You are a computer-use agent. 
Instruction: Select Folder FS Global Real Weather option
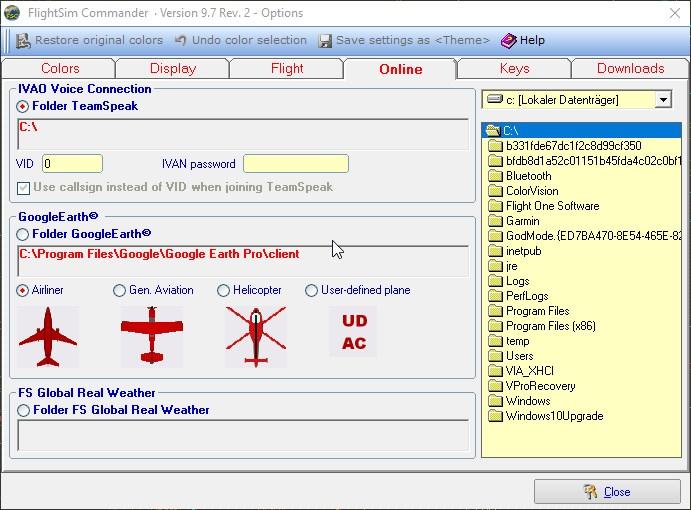tap(23, 410)
